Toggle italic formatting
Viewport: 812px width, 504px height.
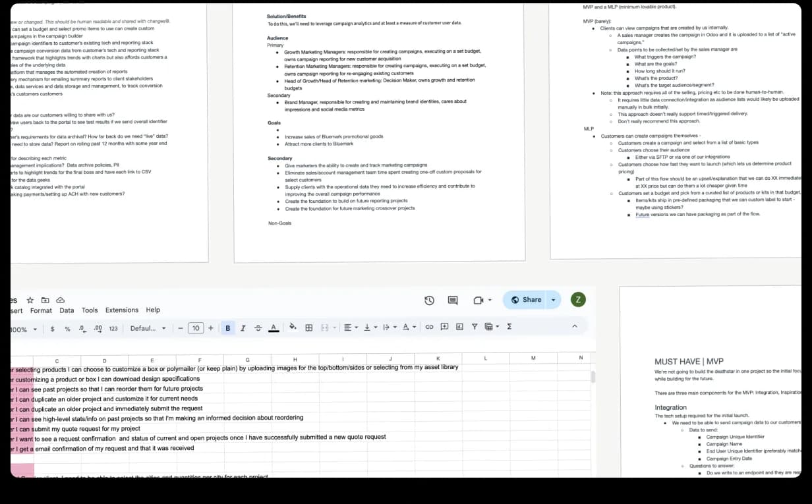coord(243,327)
